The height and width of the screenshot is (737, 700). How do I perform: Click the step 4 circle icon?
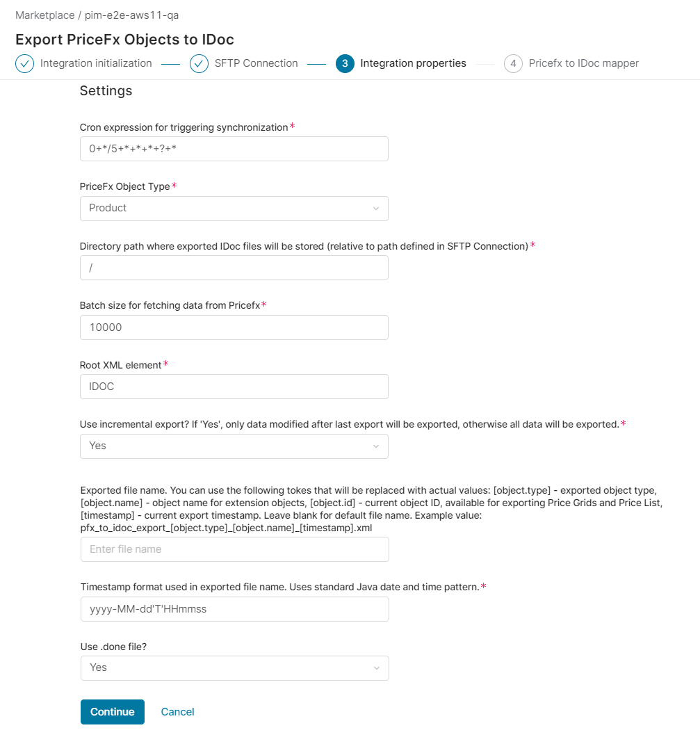click(513, 63)
